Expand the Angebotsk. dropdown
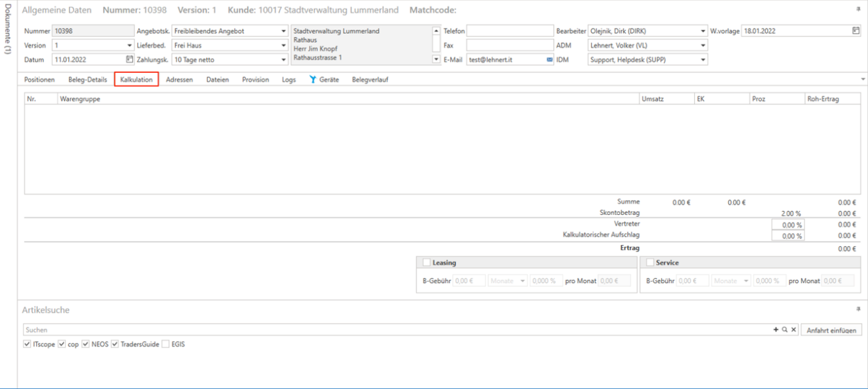 click(x=283, y=31)
